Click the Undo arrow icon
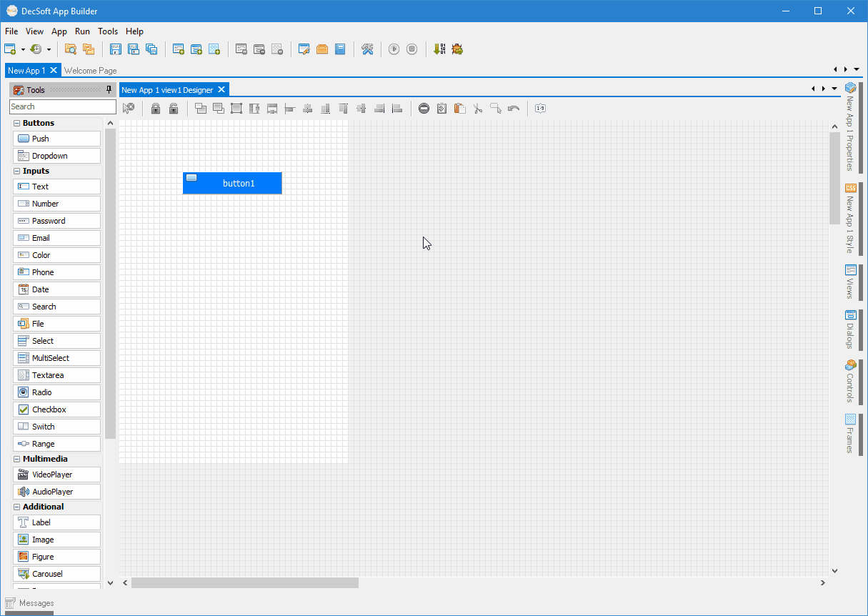 (514, 109)
